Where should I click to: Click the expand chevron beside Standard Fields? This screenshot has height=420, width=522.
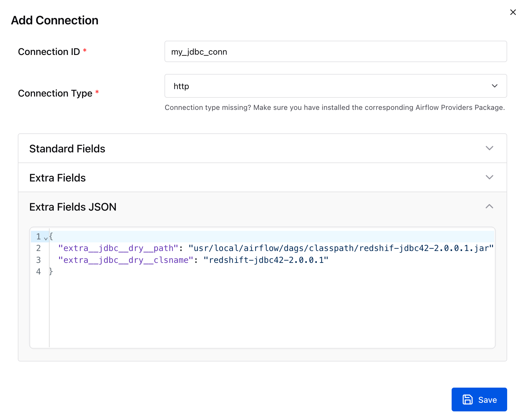(489, 148)
